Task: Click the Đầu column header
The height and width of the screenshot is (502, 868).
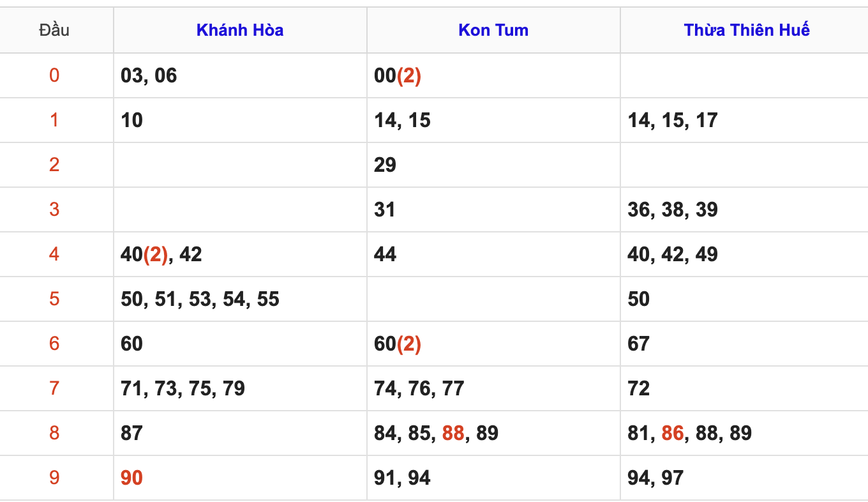Action: 54,30
